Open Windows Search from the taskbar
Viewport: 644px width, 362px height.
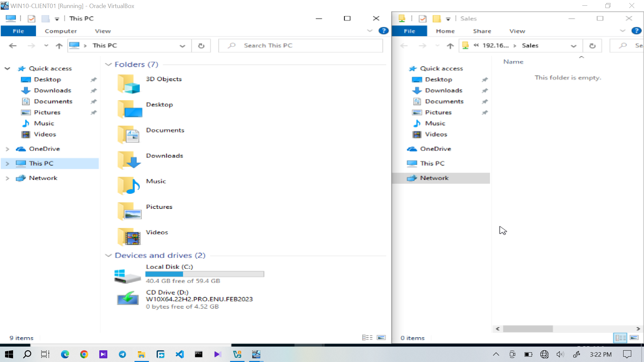click(x=27, y=354)
